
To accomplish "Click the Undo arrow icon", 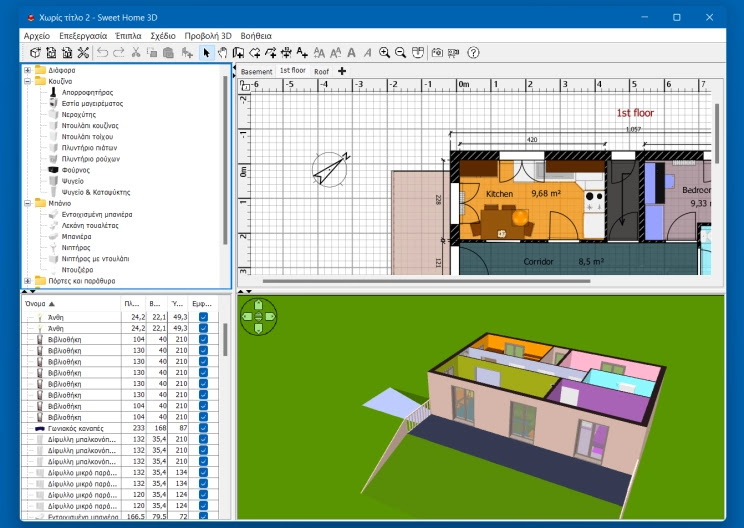I will point(102,53).
